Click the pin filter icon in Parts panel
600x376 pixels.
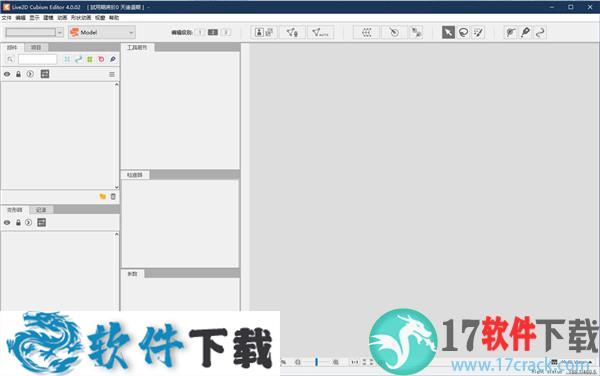[x=112, y=59]
